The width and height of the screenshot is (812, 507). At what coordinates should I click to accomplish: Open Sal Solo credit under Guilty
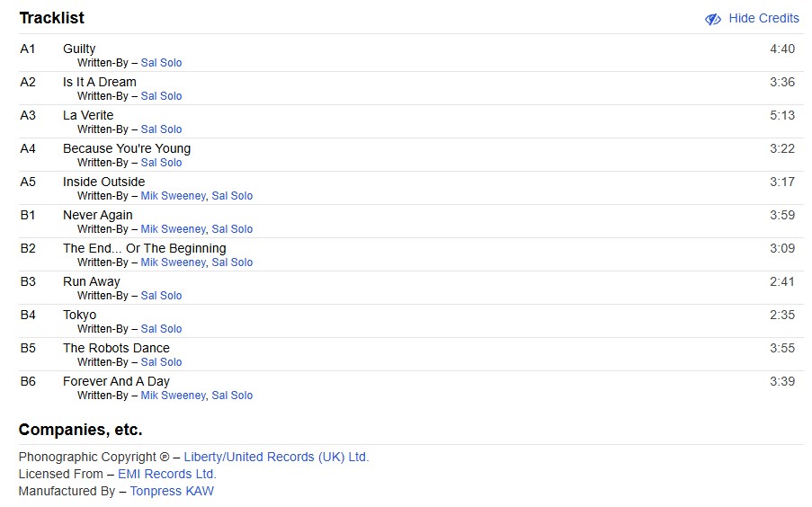(161, 63)
